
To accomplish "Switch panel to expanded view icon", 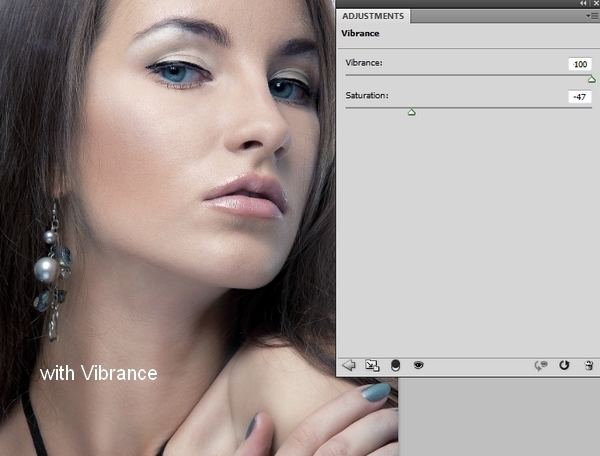I will pos(372,366).
